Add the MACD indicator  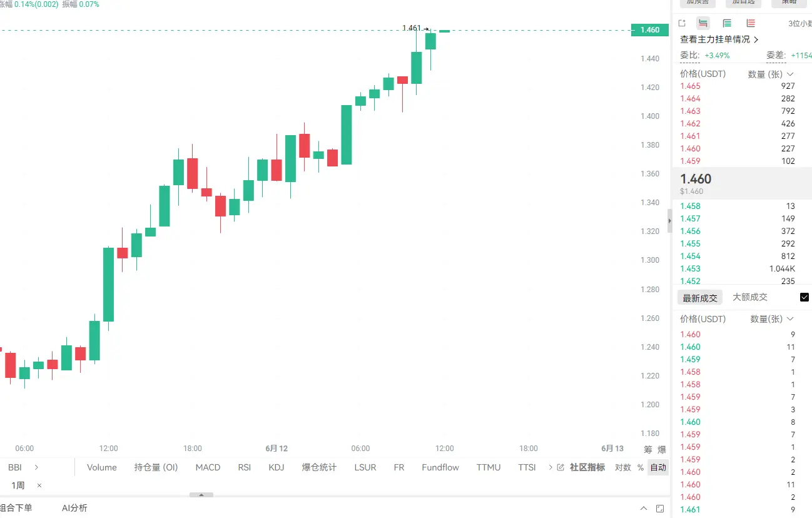208,467
